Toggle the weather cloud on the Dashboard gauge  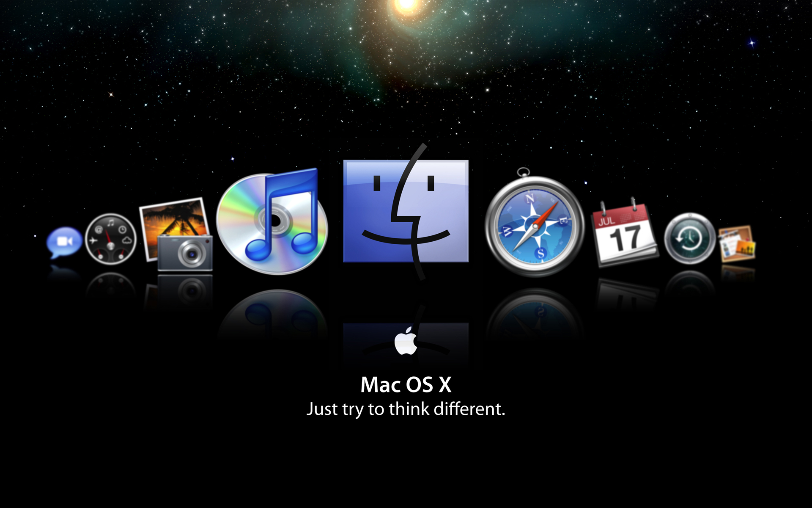click(x=127, y=240)
